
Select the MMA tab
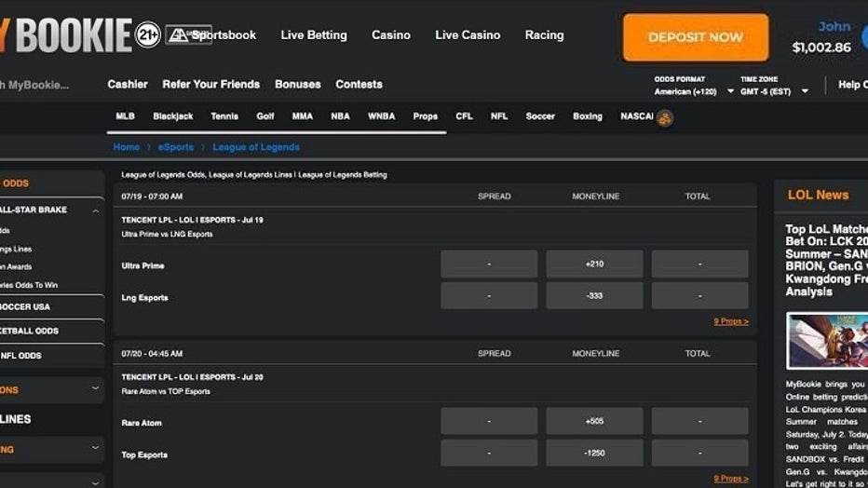303,116
